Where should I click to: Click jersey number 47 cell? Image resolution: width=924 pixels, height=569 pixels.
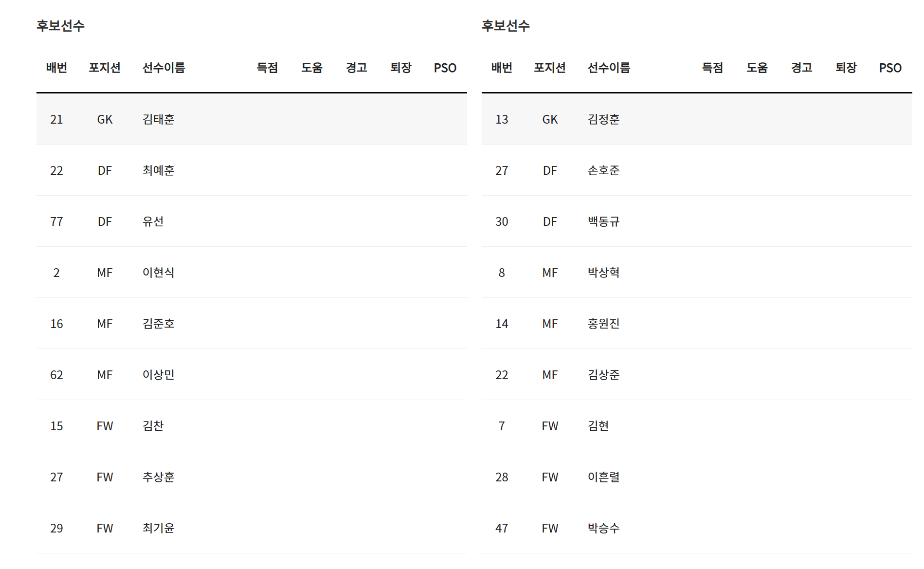click(x=502, y=528)
